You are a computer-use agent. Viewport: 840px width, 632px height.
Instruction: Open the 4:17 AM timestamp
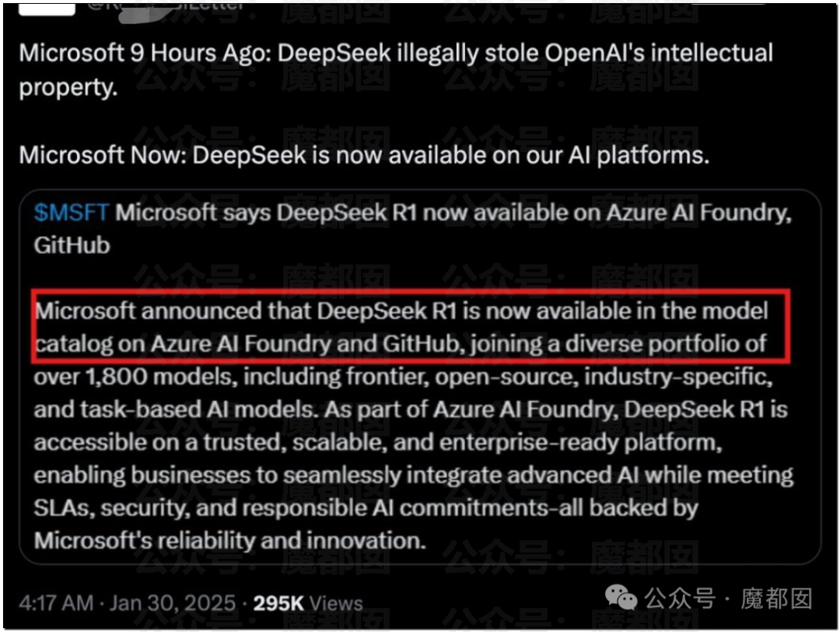(56, 603)
